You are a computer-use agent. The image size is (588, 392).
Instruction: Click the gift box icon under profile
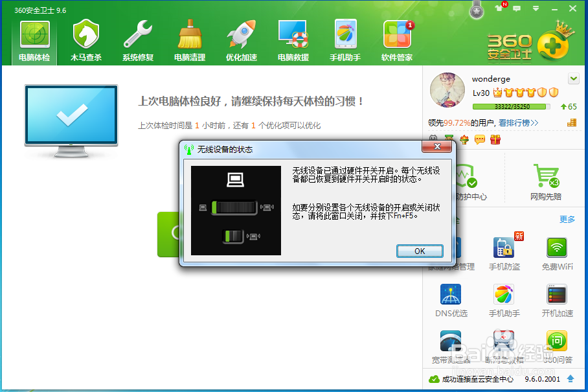(x=495, y=140)
